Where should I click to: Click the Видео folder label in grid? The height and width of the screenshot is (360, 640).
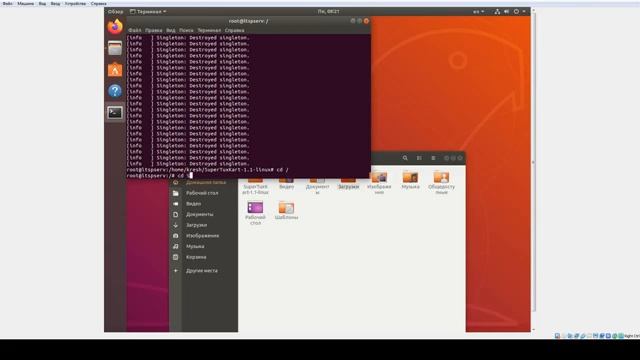[x=286, y=187]
